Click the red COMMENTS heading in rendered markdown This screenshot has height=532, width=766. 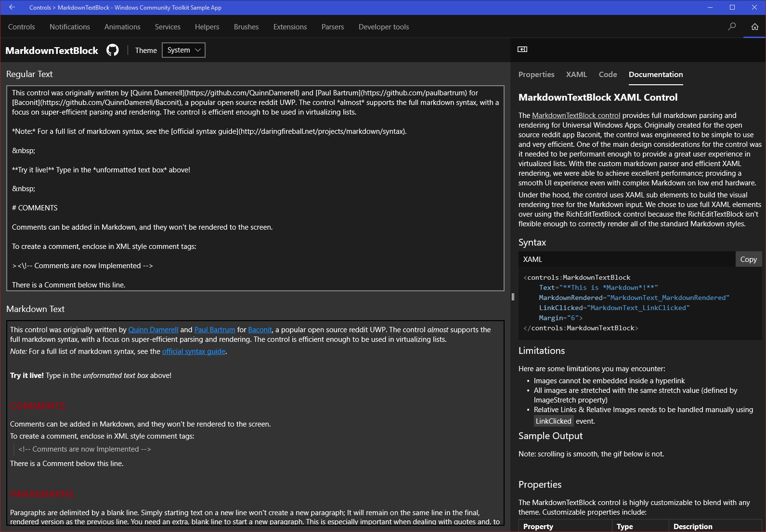(38, 406)
